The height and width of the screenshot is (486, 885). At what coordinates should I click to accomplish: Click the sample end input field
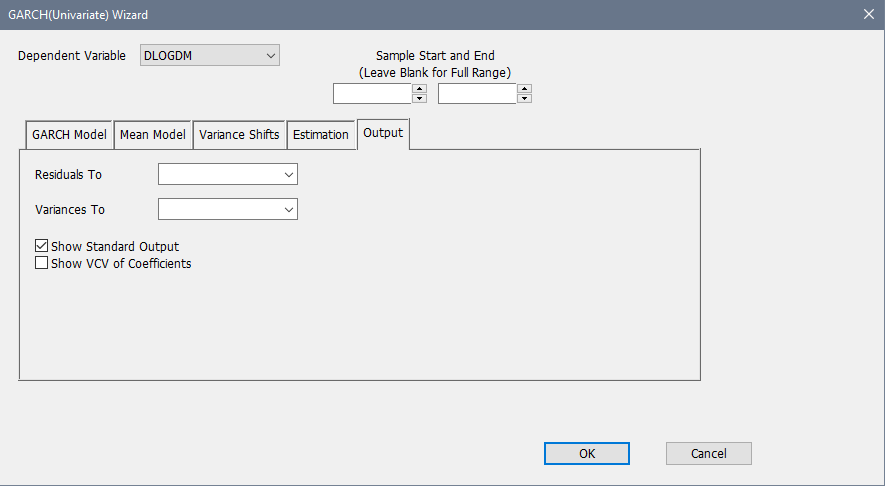477,94
